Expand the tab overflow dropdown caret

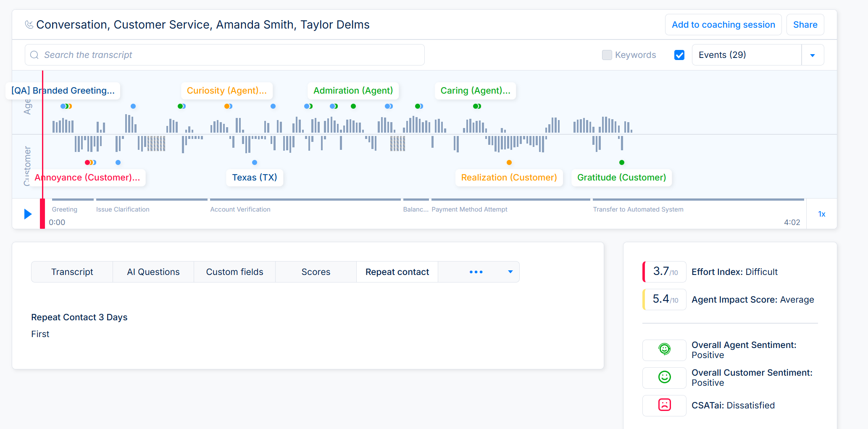point(510,272)
